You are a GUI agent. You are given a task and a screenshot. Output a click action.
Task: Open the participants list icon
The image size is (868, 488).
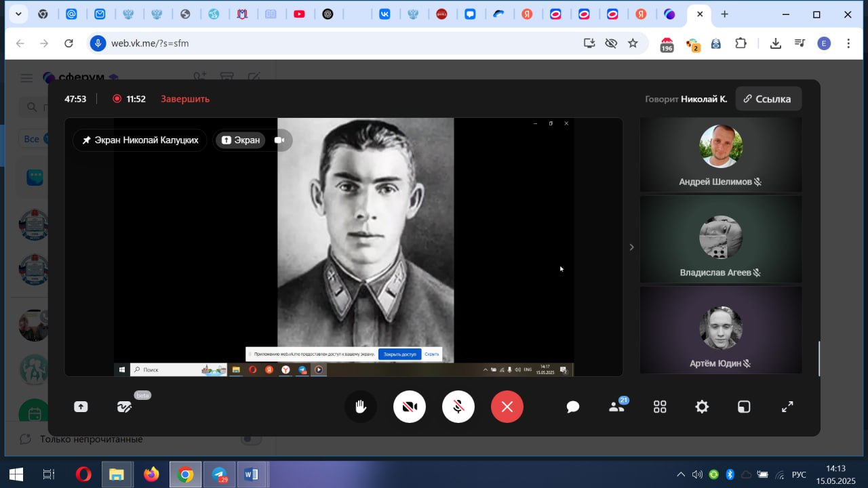pyautogui.click(x=616, y=407)
